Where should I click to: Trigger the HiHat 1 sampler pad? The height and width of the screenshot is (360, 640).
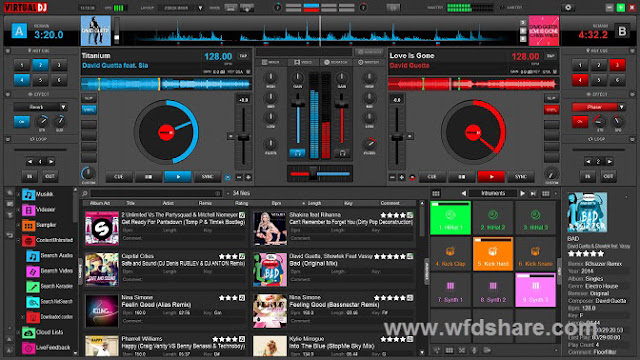pos(450,218)
